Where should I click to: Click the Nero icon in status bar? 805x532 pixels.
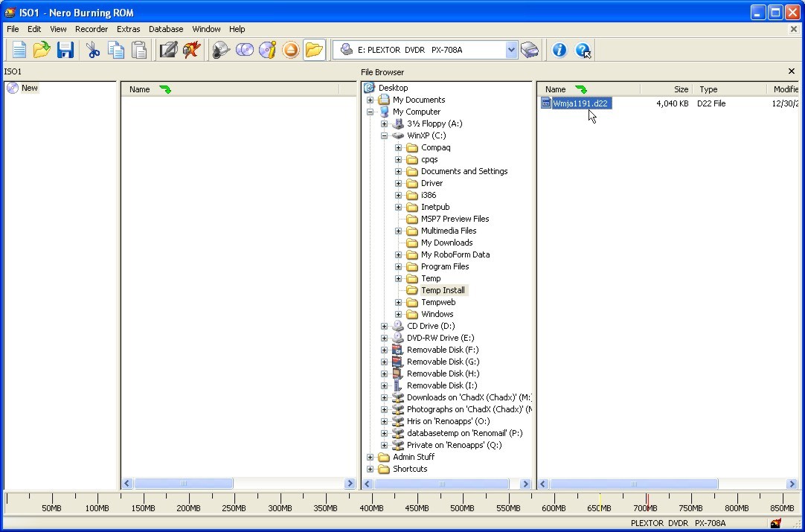pos(776,523)
